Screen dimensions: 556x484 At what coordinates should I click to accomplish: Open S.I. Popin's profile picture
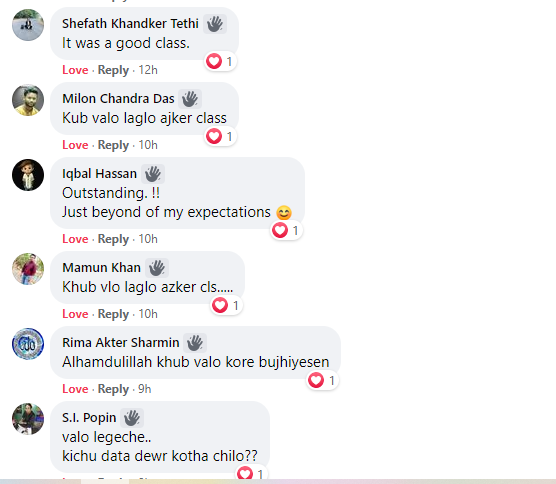pyautogui.click(x=28, y=419)
